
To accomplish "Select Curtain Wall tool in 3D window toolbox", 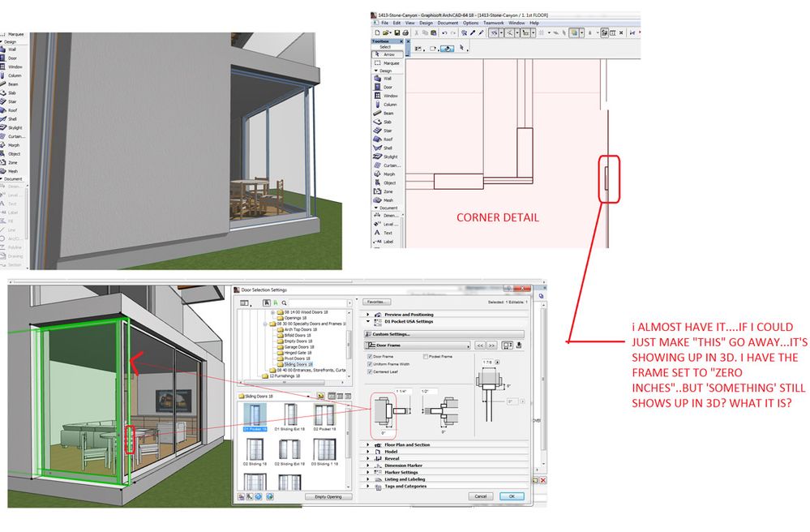I will pyautogui.click(x=11, y=136).
